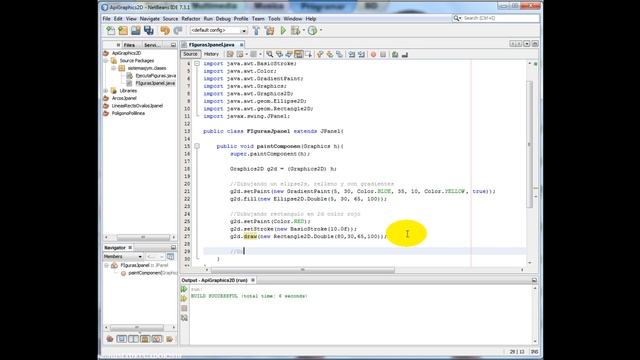Click the Source view button
The width and height of the screenshot is (640, 360).
click(x=190, y=54)
